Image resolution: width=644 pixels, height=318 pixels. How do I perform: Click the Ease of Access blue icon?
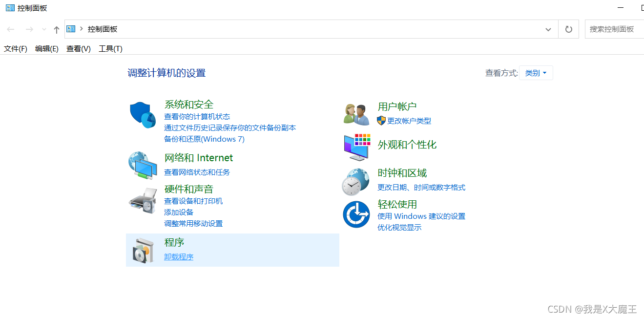356,214
